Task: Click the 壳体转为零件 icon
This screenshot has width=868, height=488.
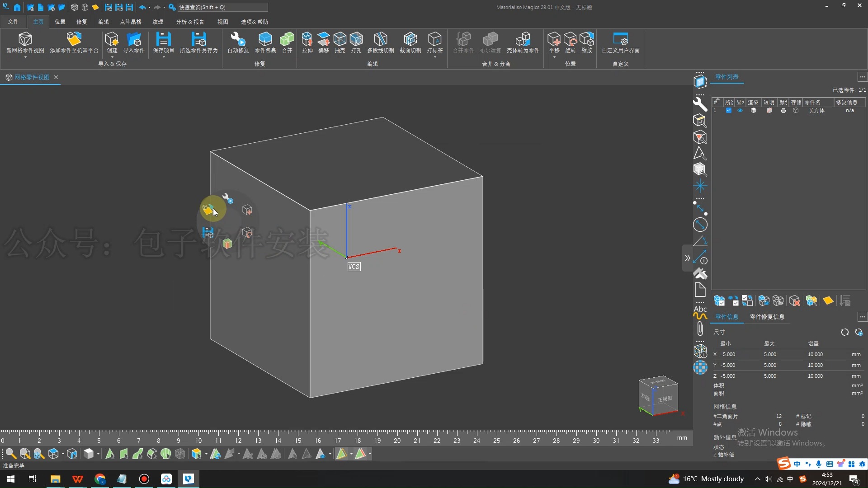Action: 523,40
